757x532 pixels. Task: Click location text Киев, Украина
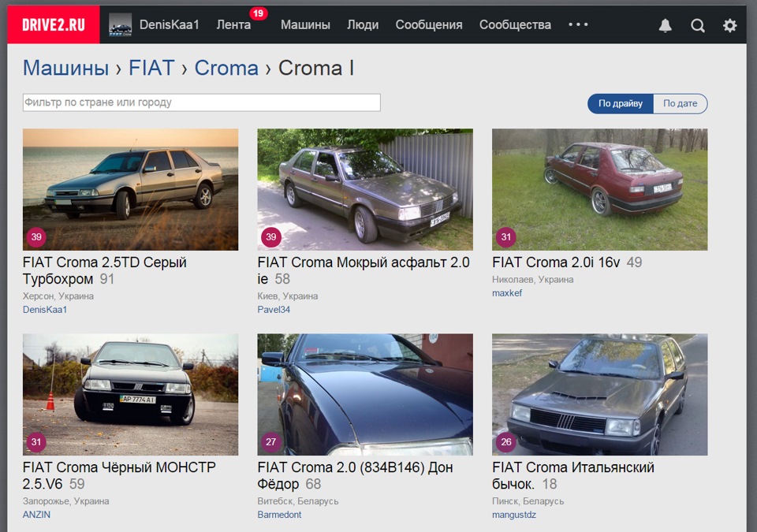coord(287,296)
